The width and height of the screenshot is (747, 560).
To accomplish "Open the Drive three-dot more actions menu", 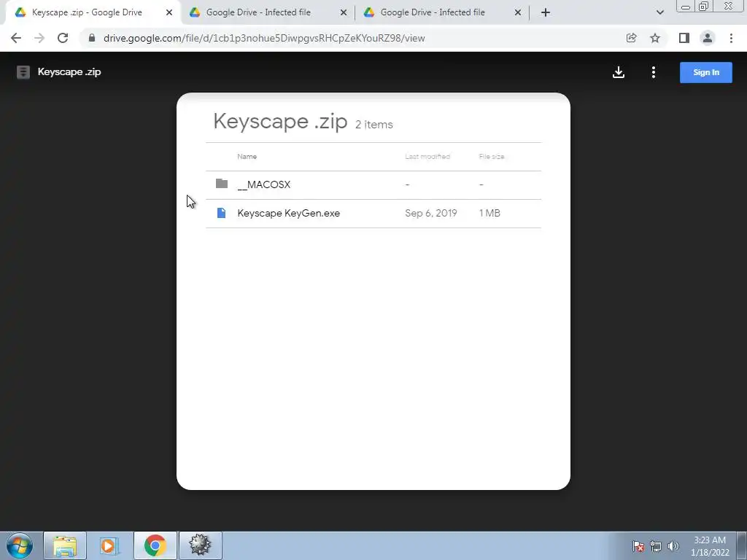I will pos(653,72).
